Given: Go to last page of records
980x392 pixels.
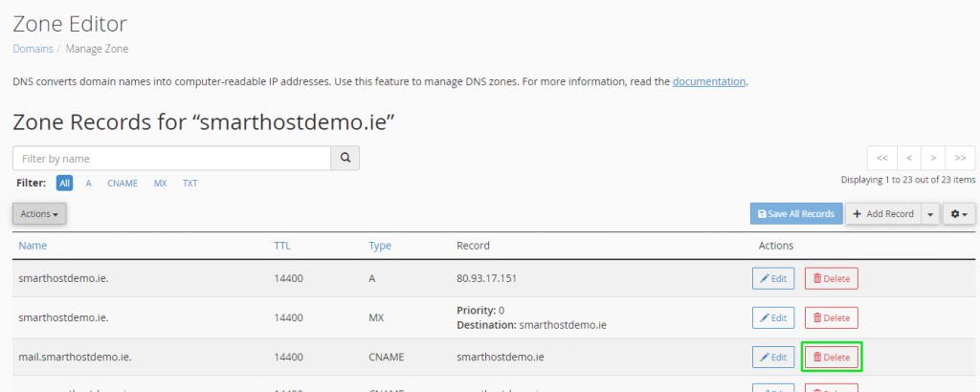Looking at the screenshot, I should (x=961, y=158).
